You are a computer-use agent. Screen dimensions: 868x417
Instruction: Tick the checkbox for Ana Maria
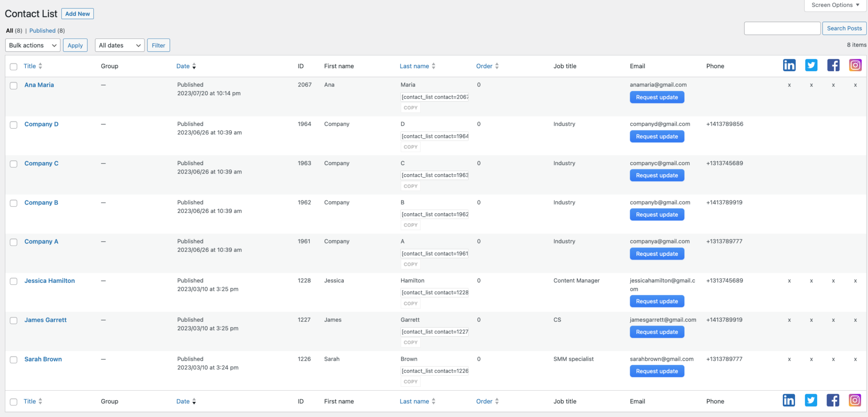14,86
